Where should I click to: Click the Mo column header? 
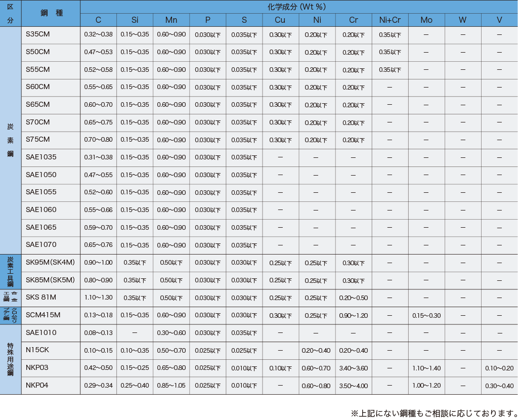pos(426,20)
